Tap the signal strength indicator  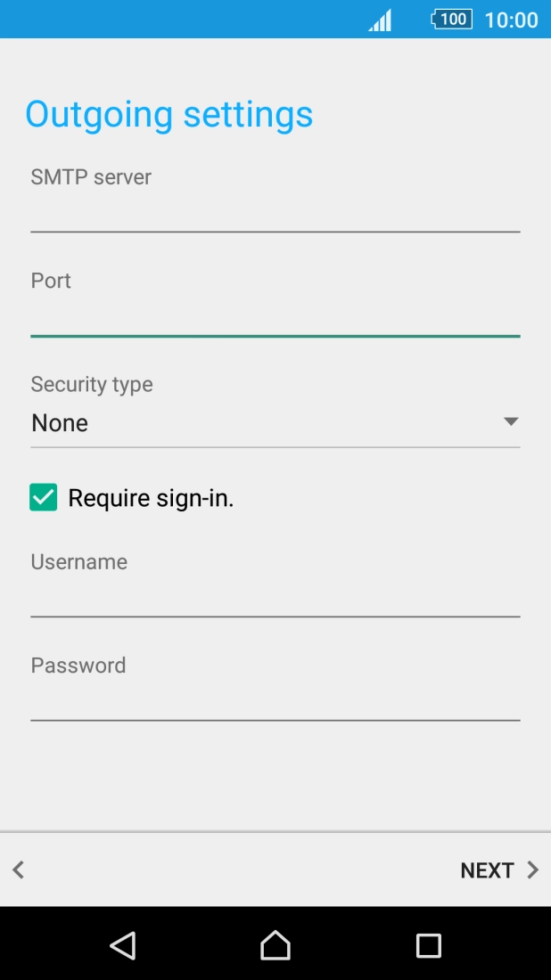[x=379, y=19]
